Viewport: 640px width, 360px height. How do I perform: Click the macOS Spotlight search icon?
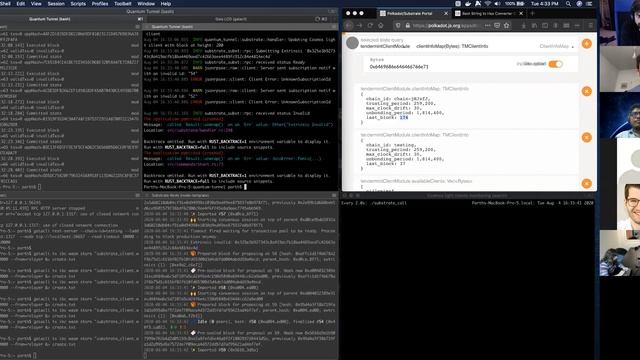(x=568, y=4)
